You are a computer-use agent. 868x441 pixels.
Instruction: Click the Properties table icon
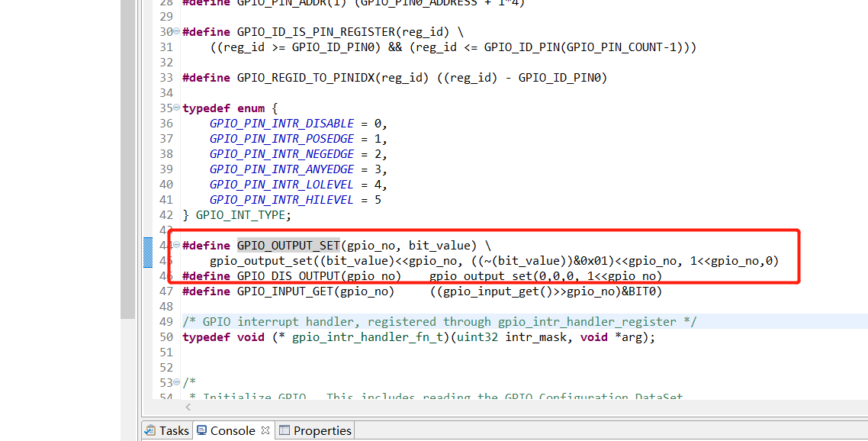click(x=285, y=430)
